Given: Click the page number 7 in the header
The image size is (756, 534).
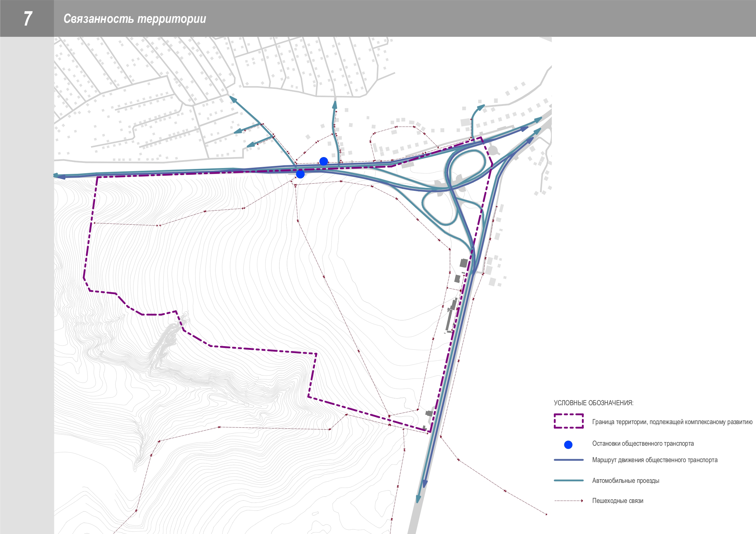Looking at the screenshot, I should tap(28, 19).
